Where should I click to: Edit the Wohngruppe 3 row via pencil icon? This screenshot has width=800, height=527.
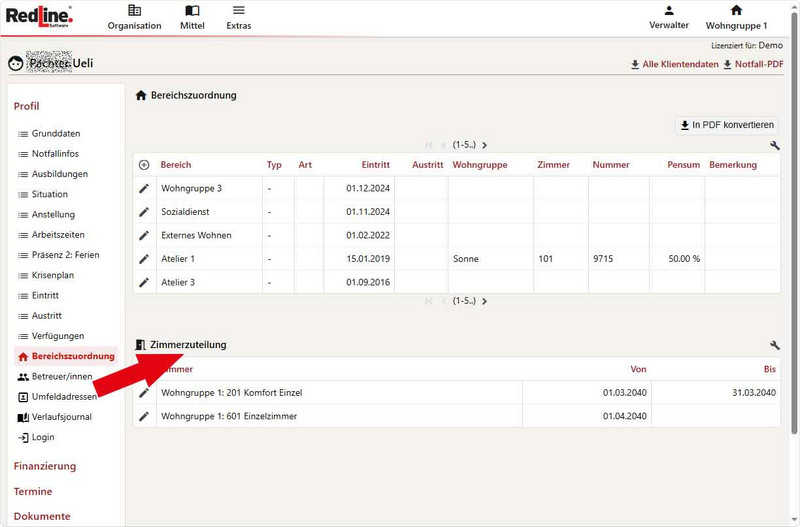pos(144,188)
